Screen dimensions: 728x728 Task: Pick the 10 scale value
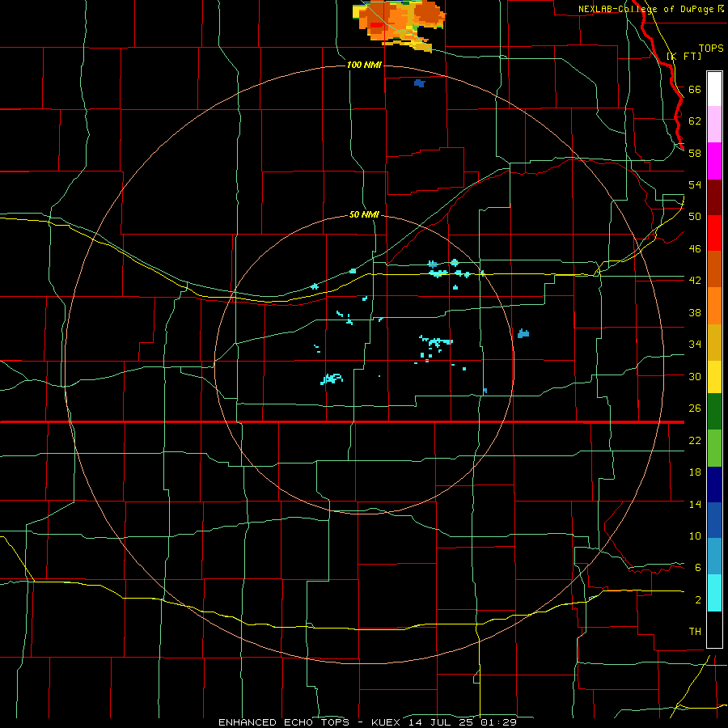[x=695, y=535]
